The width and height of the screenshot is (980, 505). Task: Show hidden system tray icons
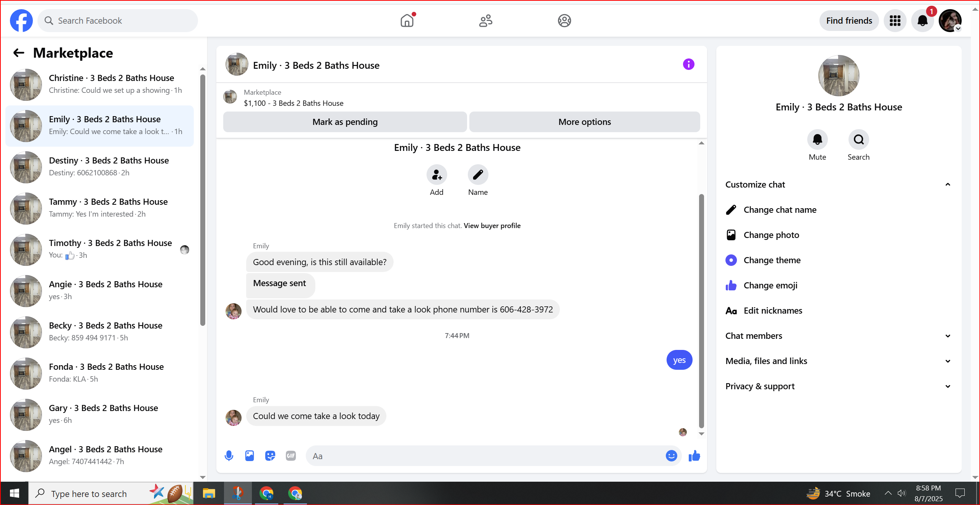(x=888, y=493)
